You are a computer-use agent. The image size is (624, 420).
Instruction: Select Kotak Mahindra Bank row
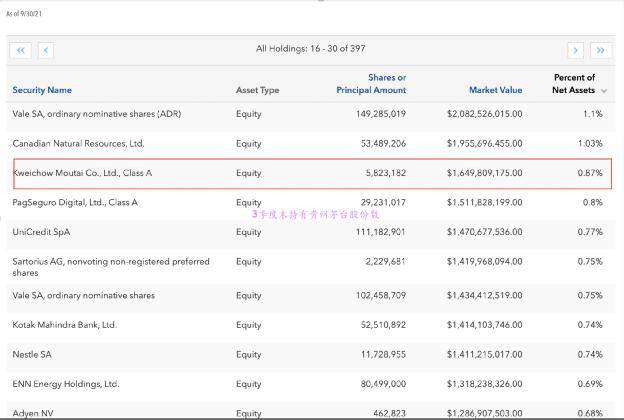[311, 325]
